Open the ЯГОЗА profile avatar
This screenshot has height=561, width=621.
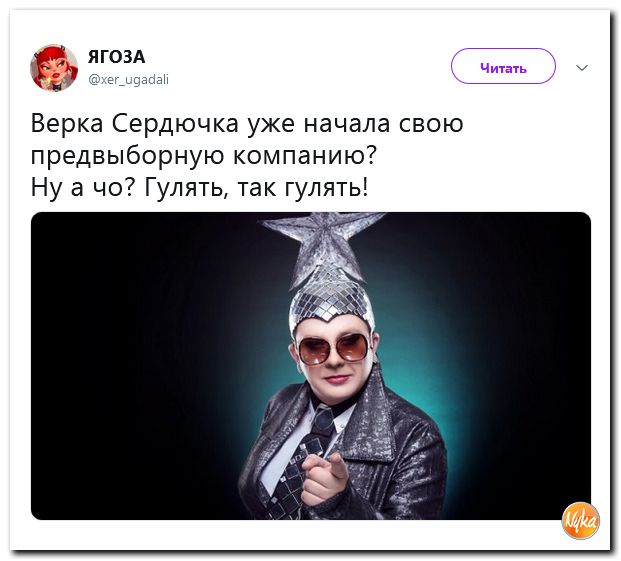click(54, 68)
